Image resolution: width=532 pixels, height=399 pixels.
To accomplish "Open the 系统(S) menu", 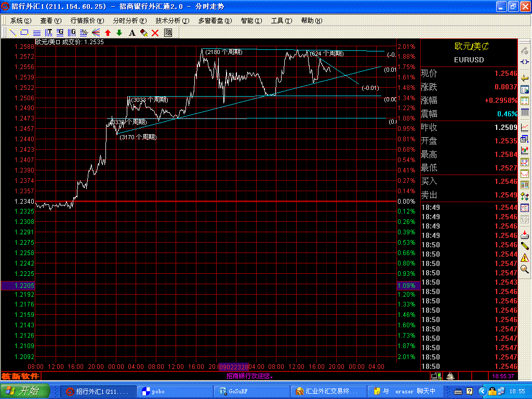I will tap(21, 21).
